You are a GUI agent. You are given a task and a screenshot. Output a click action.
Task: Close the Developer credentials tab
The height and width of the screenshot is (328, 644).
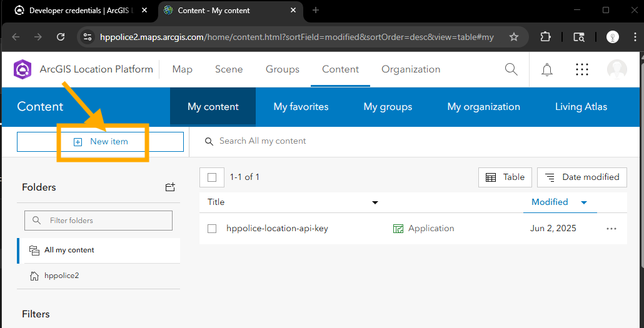click(x=145, y=11)
